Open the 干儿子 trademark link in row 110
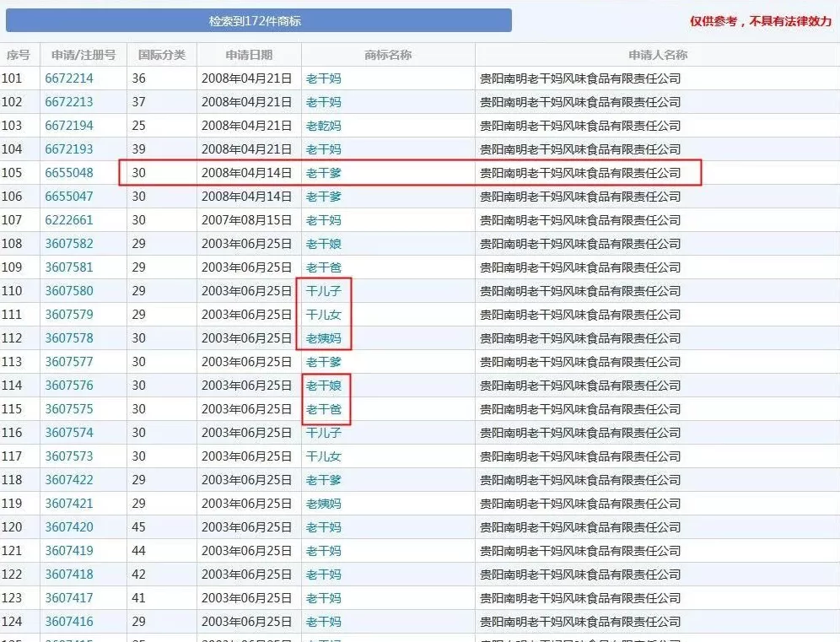The width and height of the screenshot is (840, 642). click(324, 290)
